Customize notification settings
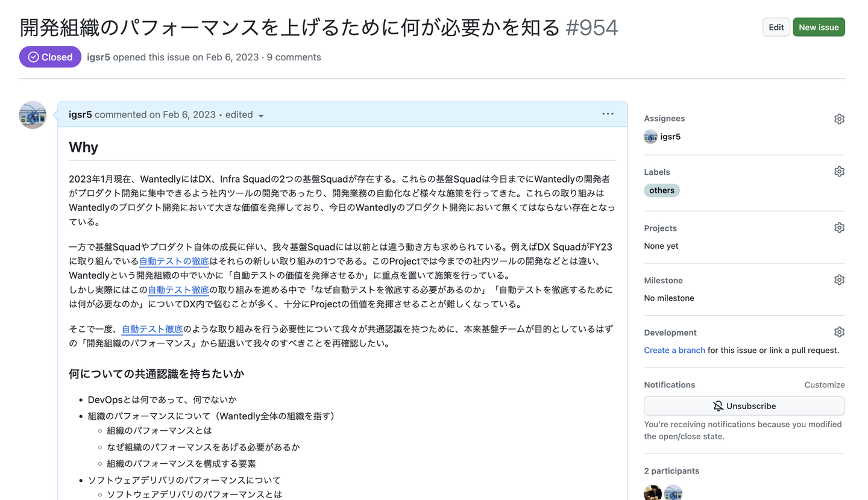 tap(825, 385)
